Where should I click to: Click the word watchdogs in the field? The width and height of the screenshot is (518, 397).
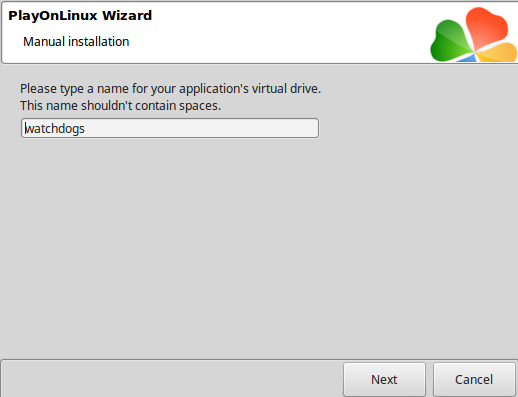55,129
